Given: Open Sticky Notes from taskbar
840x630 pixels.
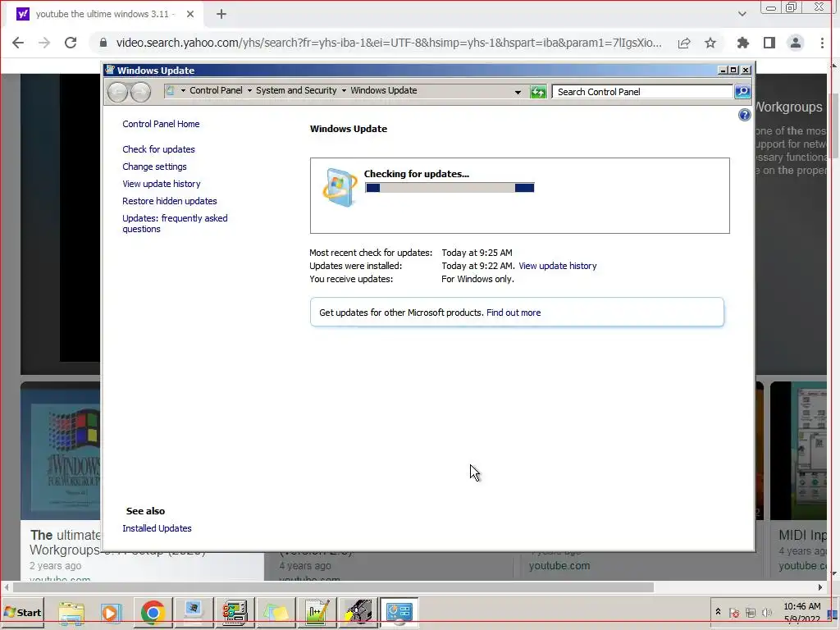Looking at the screenshot, I should (x=276, y=612).
